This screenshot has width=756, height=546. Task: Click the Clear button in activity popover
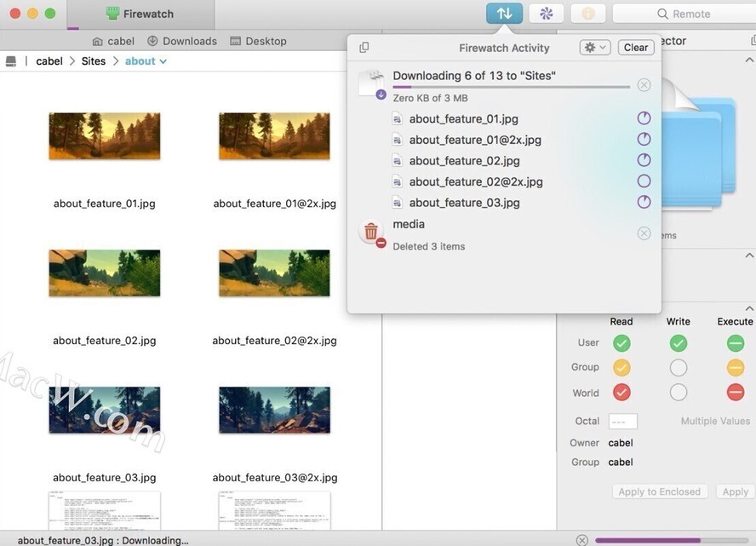(636, 47)
